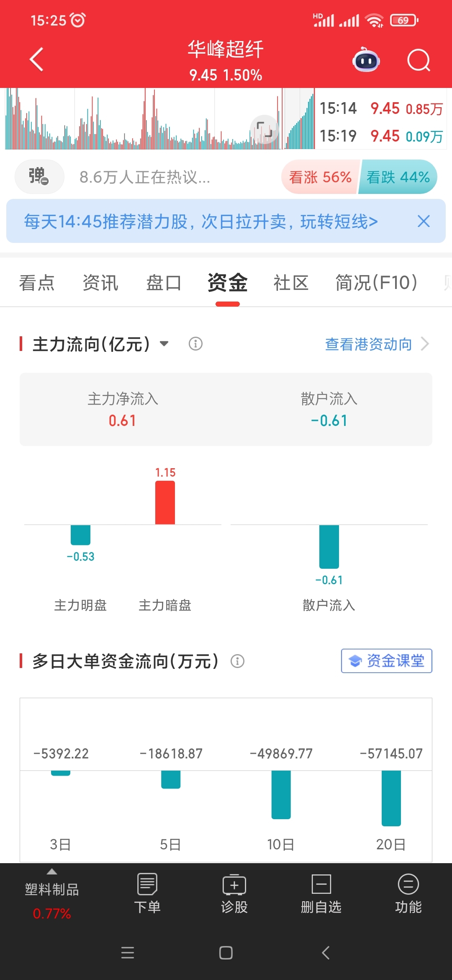This screenshot has width=452, height=980.
Task: Open search with magnifier icon
Action: click(419, 61)
